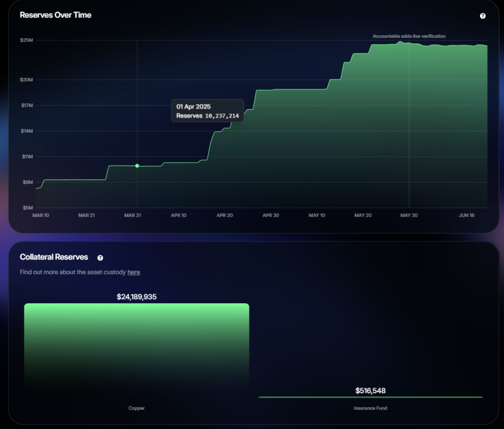The image size is (504, 429).
Task: Click the tooltip Reserves value 10,237,214
Action: click(222, 116)
